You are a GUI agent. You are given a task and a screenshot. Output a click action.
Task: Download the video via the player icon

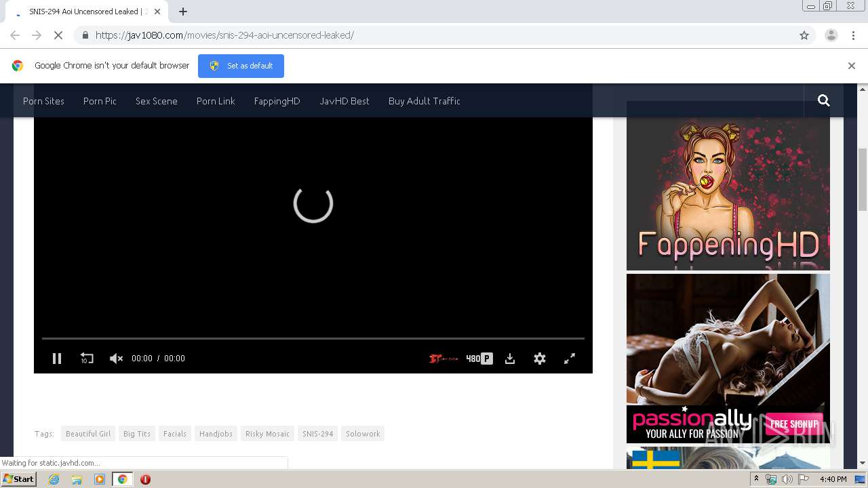pos(510,359)
